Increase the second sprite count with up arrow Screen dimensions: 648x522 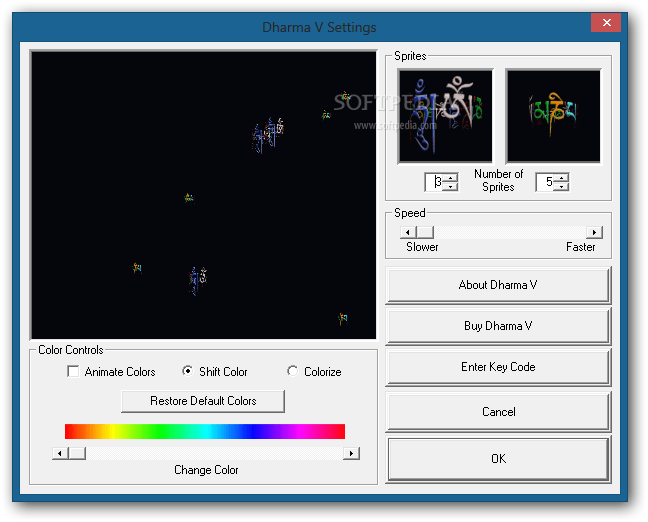[561, 178]
